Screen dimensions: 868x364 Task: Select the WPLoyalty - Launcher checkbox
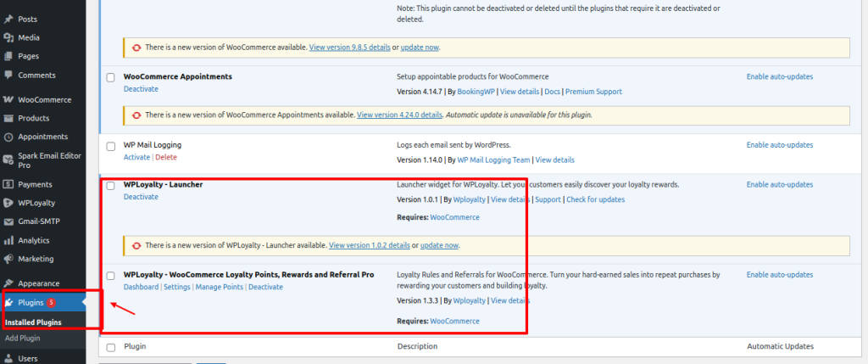point(111,186)
